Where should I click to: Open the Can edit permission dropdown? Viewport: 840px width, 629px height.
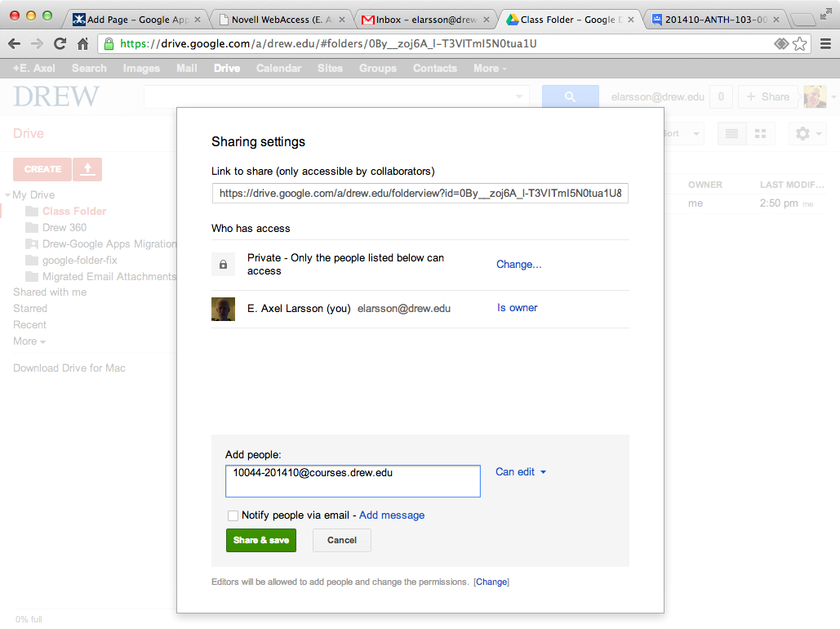[521, 472]
